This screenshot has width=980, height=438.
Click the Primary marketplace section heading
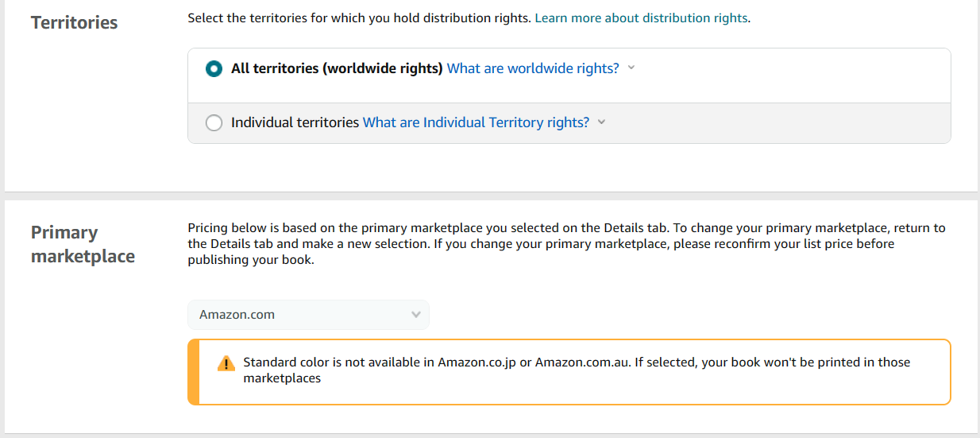(x=83, y=244)
